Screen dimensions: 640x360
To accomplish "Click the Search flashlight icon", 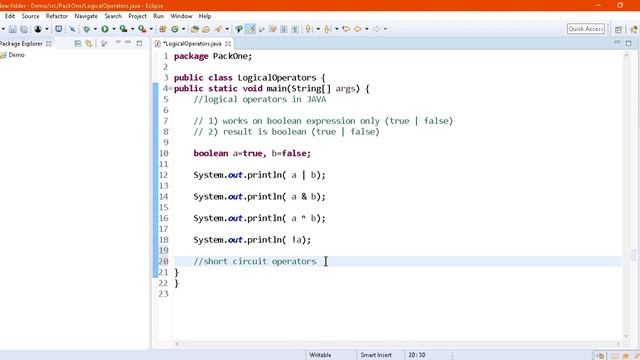I will tap(218, 29).
